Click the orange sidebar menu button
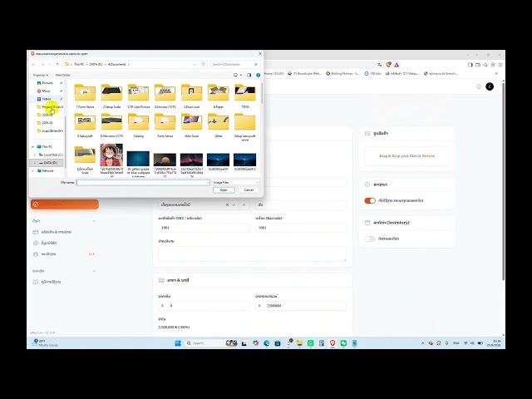This screenshot has width=532, height=399. click(x=65, y=204)
